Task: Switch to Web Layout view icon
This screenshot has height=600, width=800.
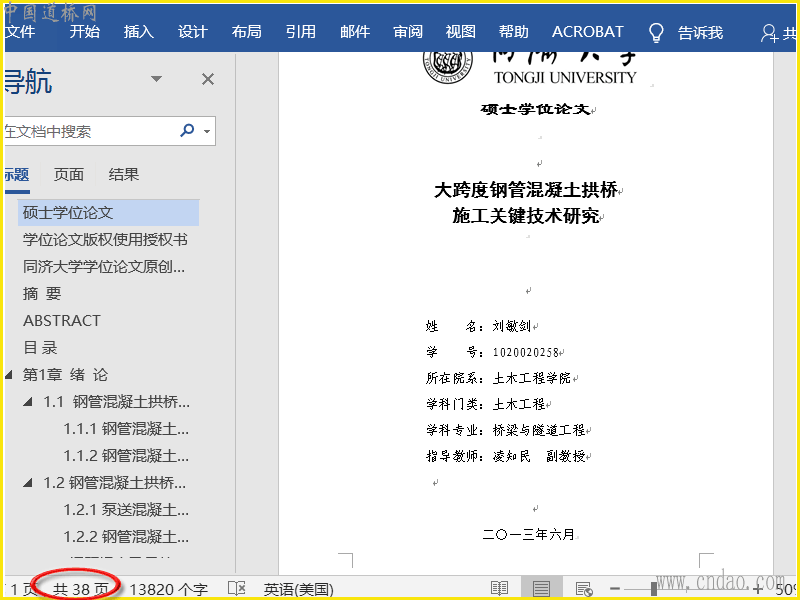Action: pos(583,589)
